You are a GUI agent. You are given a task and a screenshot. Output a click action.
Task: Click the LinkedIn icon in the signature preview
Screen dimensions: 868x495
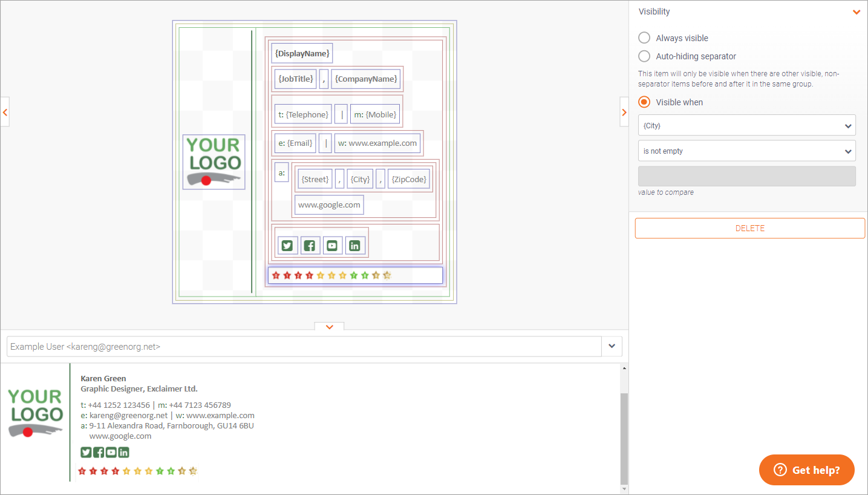(123, 452)
